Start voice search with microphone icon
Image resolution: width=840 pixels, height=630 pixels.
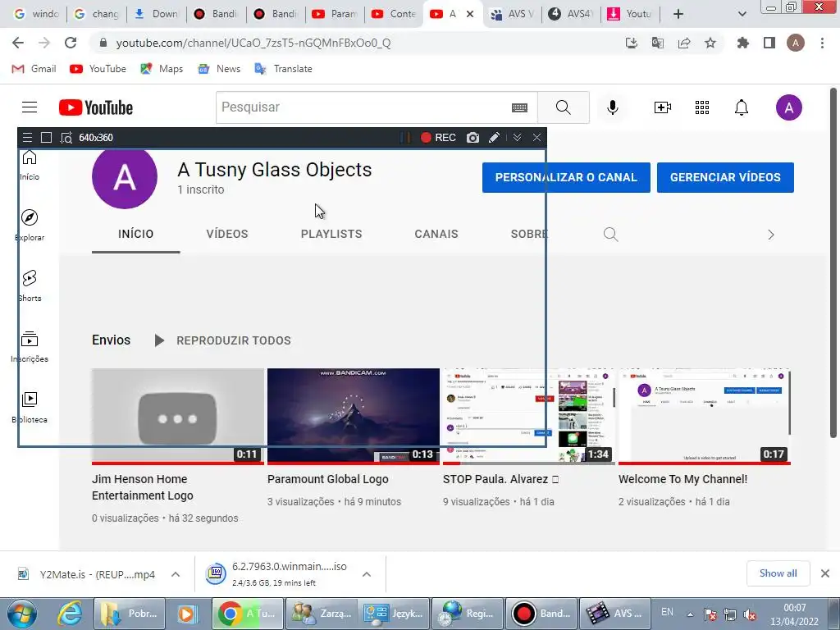(x=612, y=107)
